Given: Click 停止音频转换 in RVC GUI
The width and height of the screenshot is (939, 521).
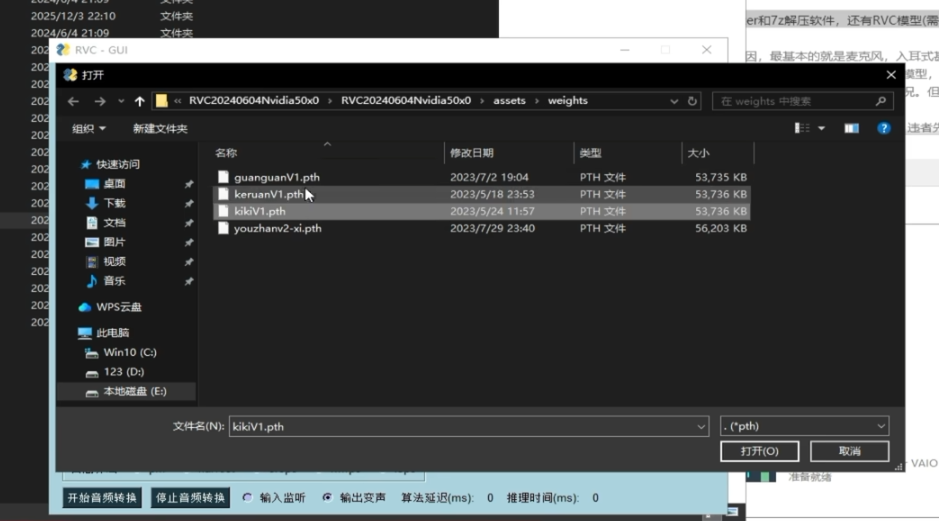Looking at the screenshot, I should tap(190, 498).
